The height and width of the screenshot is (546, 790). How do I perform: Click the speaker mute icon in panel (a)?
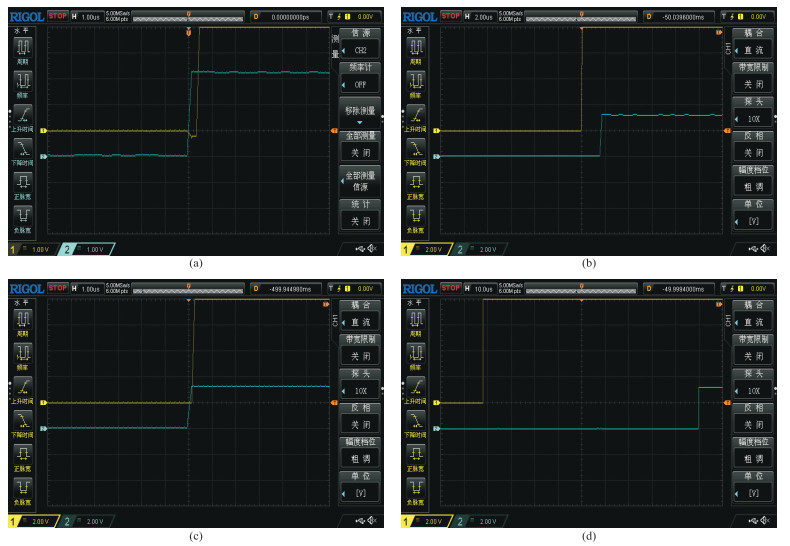coord(373,248)
